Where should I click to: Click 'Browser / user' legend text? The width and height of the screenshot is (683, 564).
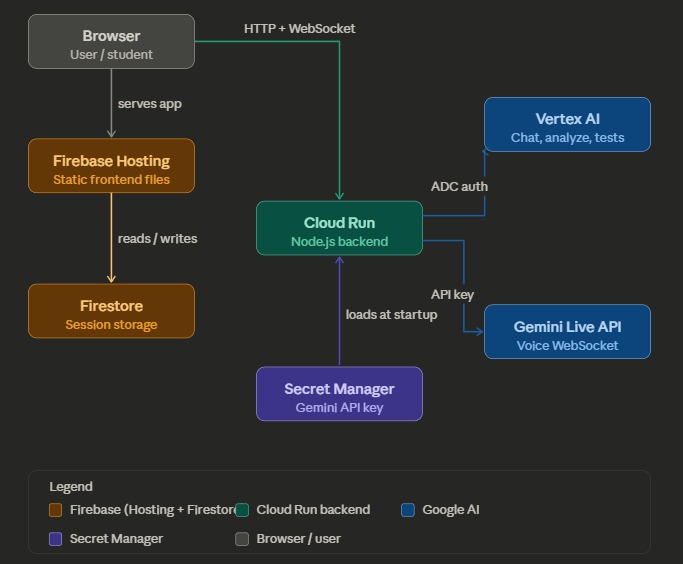pos(298,539)
